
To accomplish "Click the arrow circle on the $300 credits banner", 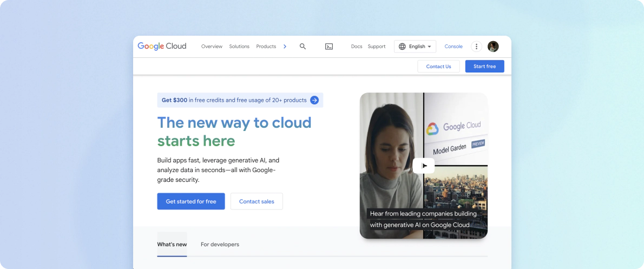I will 314,100.
